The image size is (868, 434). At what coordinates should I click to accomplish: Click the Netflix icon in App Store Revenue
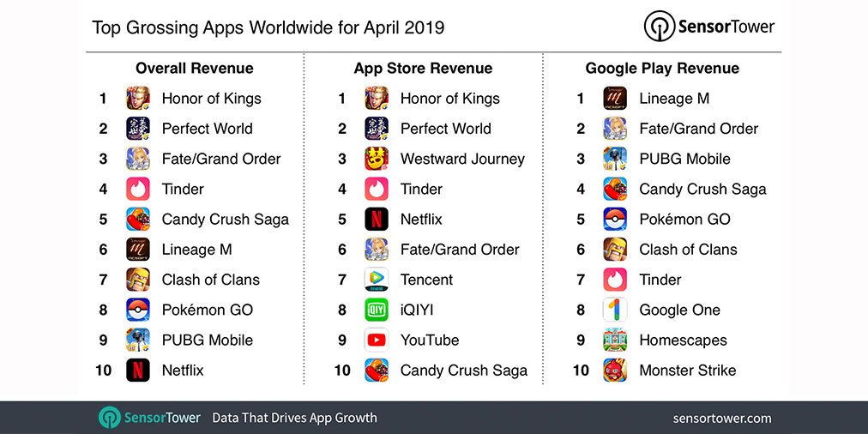click(x=377, y=220)
